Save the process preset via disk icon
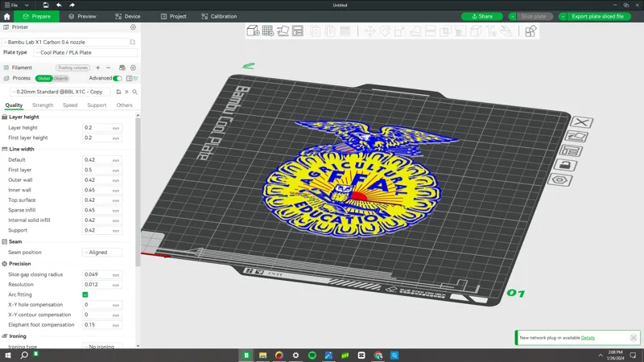This screenshot has width=644, height=362. [118, 92]
